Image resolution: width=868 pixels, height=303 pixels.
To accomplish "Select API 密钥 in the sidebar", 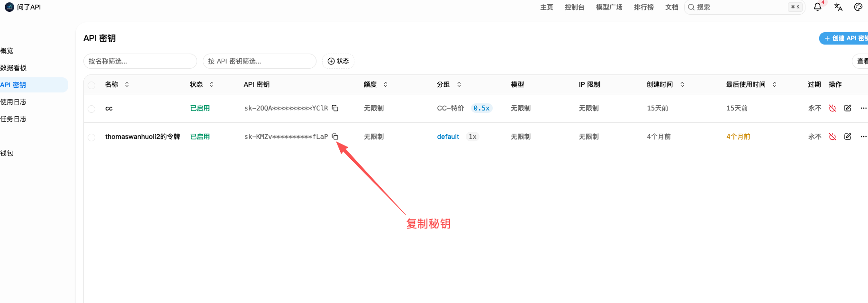I will [x=33, y=85].
